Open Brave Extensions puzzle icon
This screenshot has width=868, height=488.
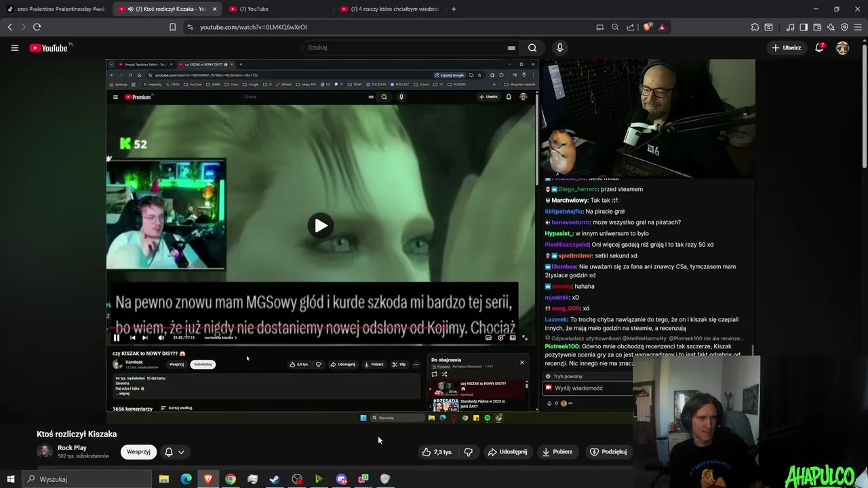pyautogui.click(x=755, y=27)
